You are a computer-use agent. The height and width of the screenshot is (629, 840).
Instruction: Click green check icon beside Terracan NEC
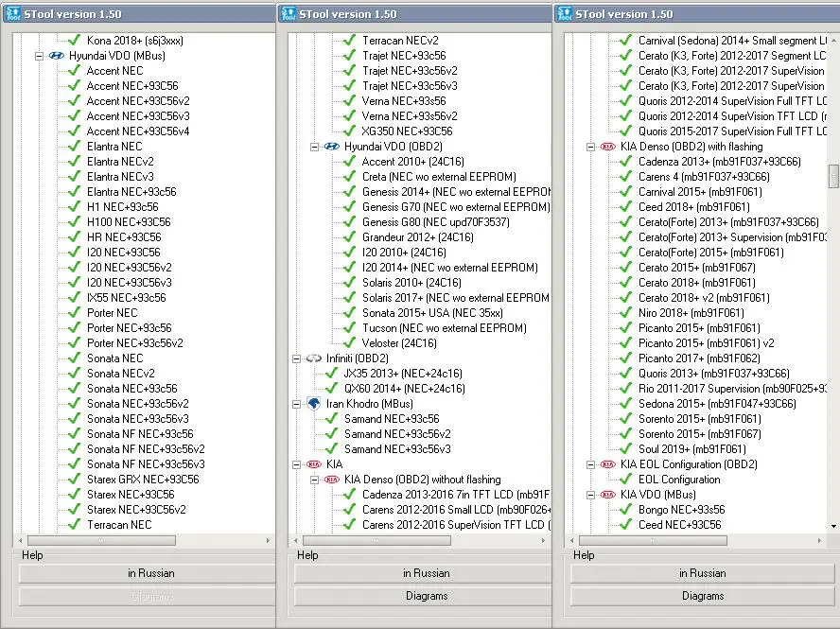75,525
